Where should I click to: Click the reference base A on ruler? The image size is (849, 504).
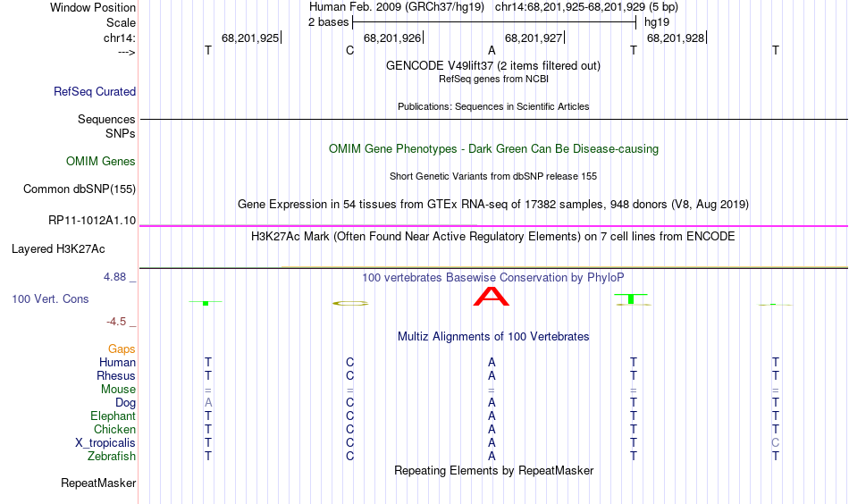492,50
